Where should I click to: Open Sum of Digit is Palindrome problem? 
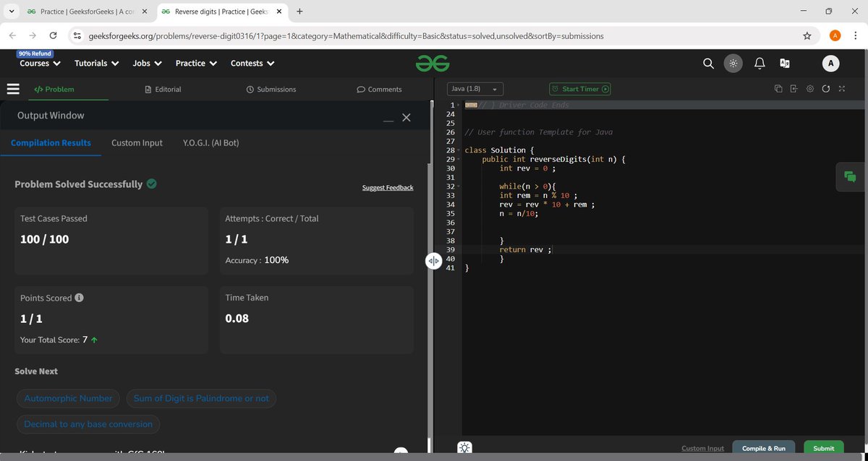point(201,398)
